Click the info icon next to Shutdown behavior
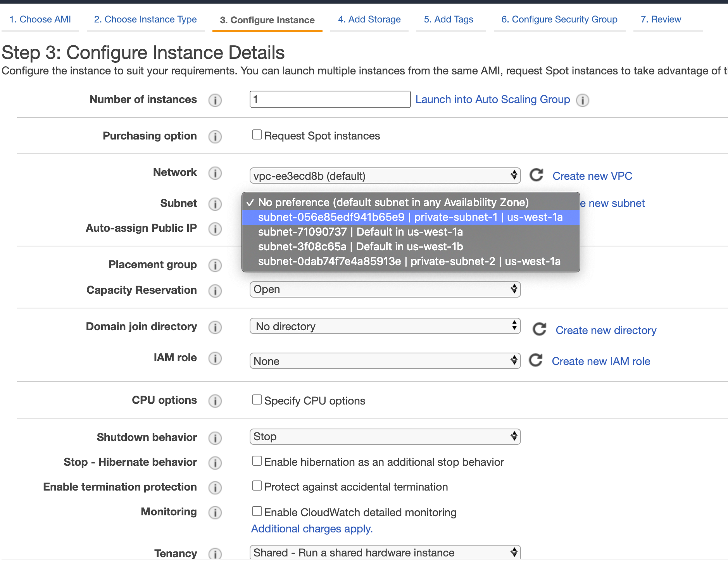 215,438
